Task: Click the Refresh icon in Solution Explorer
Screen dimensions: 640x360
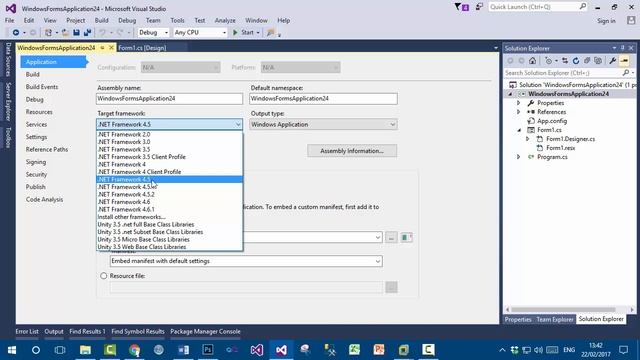Action: coord(576,61)
